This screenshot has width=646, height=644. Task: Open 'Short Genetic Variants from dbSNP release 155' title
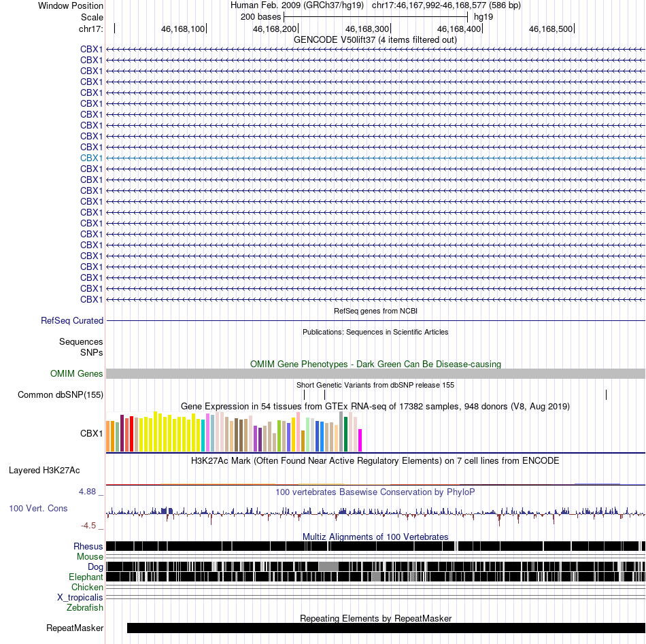(375, 385)
